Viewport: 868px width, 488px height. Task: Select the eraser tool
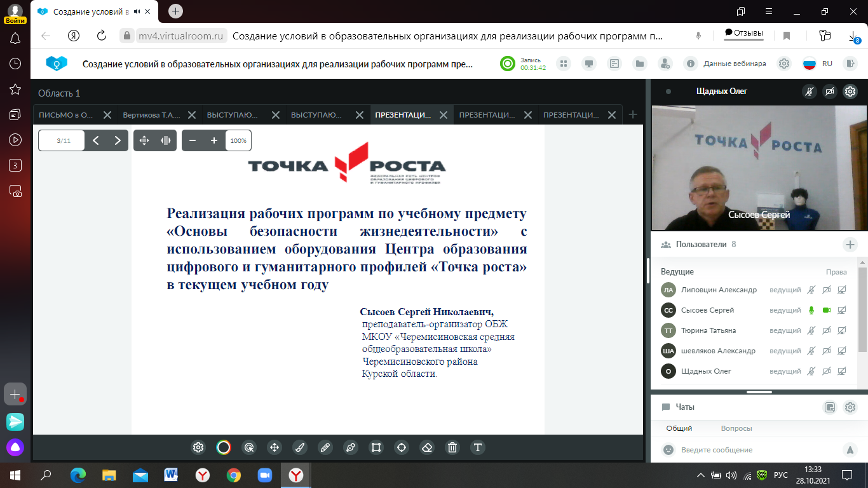pyautogui.click(x=427, y=447)
